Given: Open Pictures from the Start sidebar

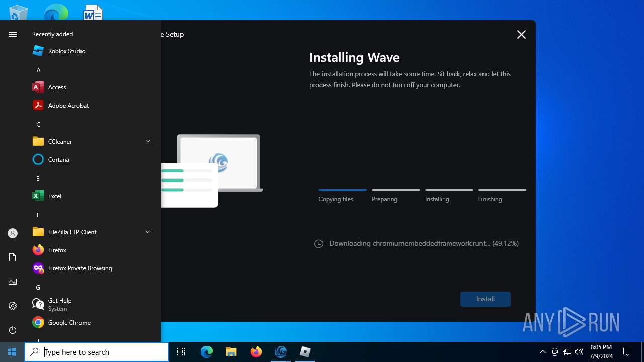Looking at the screenshot, I should click(x=13, y=282).
